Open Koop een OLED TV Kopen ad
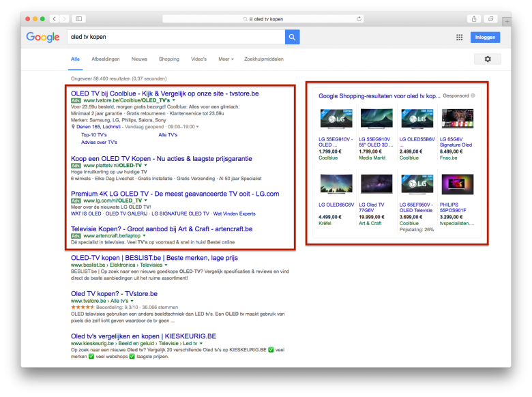This screenshot has height=397, width=532. 162,158
